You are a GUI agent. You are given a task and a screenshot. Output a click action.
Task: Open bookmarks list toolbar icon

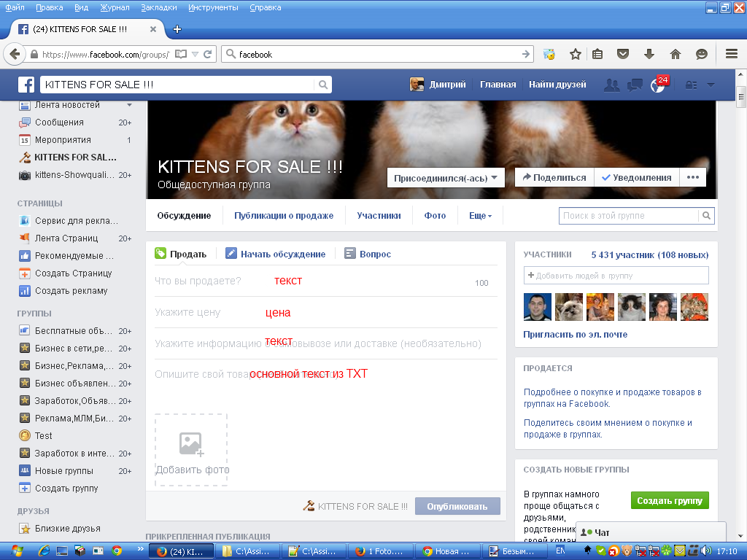(597, 54)
